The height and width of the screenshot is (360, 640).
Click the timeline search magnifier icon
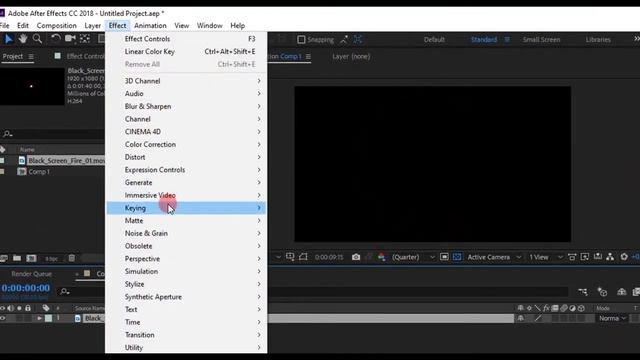click(64, 291)
